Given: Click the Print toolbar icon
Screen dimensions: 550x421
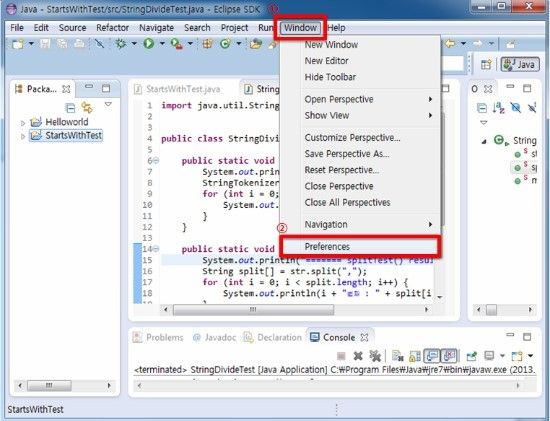Looking at the screenshot, I should 79,44.
